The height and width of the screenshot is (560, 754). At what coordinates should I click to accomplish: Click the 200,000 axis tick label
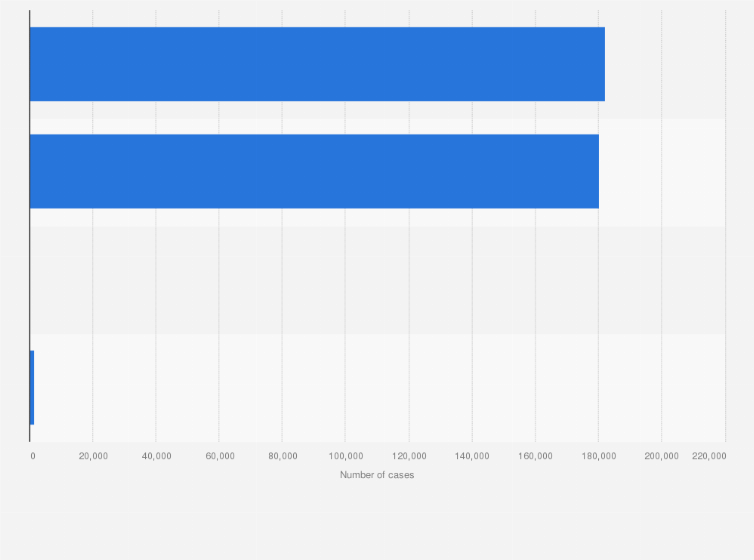(662, 456)
